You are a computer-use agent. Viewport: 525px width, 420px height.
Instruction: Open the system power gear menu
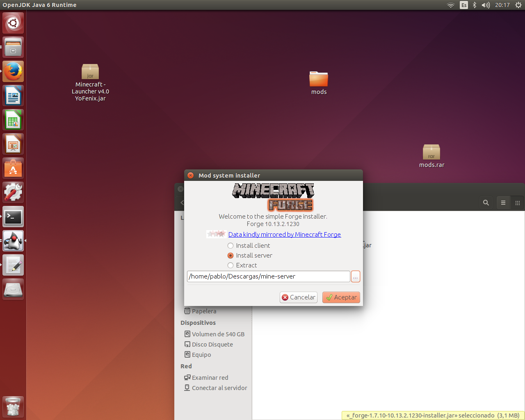pos(518,5)
